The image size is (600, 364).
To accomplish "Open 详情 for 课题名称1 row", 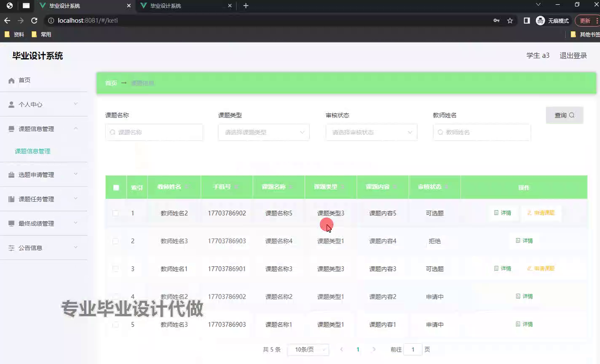I will click(x=524, y=324).
